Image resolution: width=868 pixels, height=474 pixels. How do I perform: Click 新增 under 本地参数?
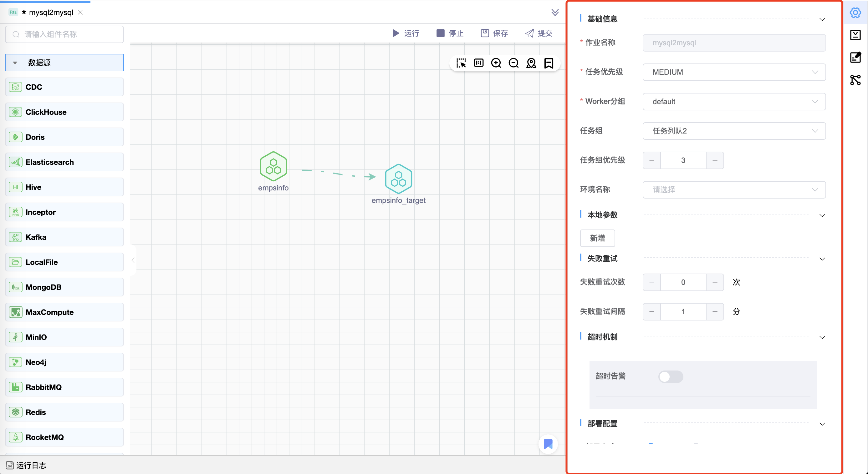click(597, 238)
